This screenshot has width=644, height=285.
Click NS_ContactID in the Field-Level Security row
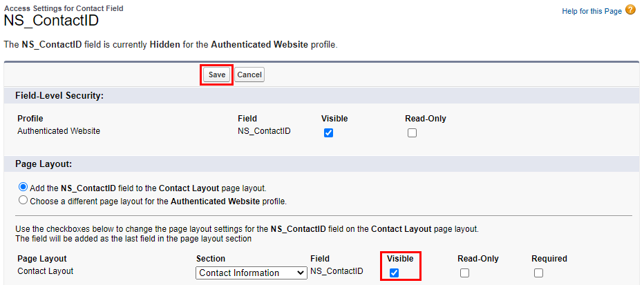point(264,131)
